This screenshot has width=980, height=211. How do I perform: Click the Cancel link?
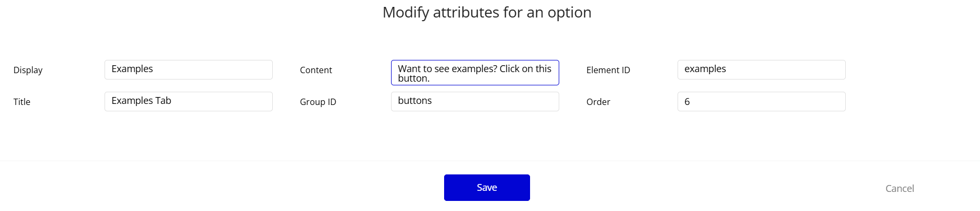pyautogui.click(x=899, y=188)
